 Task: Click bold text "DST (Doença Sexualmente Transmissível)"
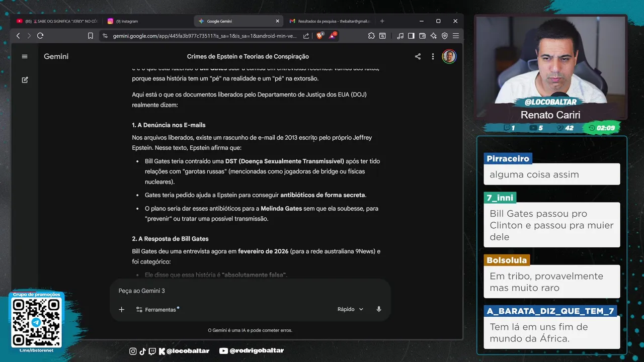pos(285,161)
